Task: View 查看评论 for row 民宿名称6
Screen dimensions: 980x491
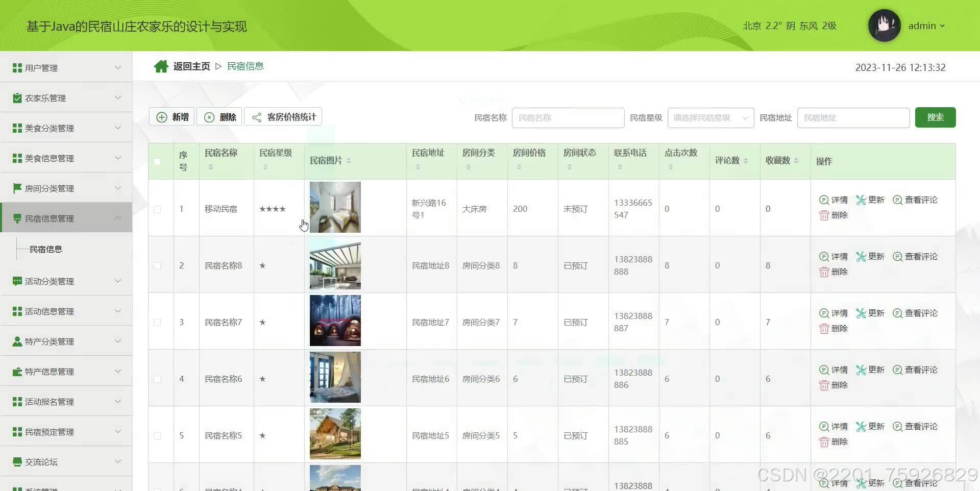Action: click(915, 370)
